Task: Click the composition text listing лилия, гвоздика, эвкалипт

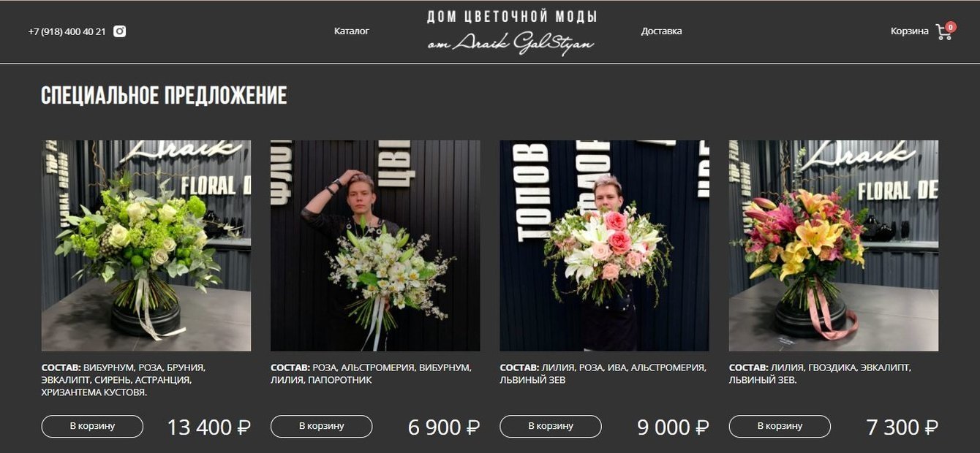Action: [x=820, y=374]
